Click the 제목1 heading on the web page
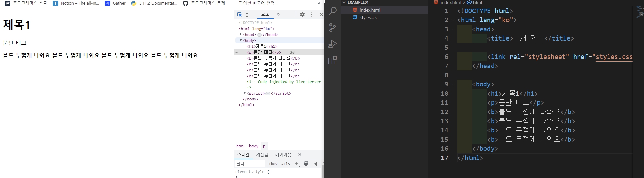This screenshot has width=644, height=178. point(17,25)
